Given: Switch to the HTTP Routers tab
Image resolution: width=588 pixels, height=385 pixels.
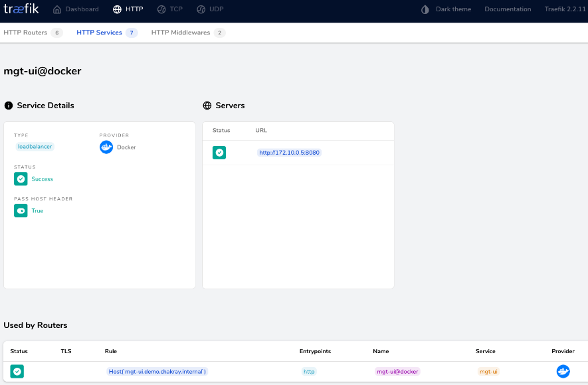Looking at the screenshot, I should pos(27,32).
